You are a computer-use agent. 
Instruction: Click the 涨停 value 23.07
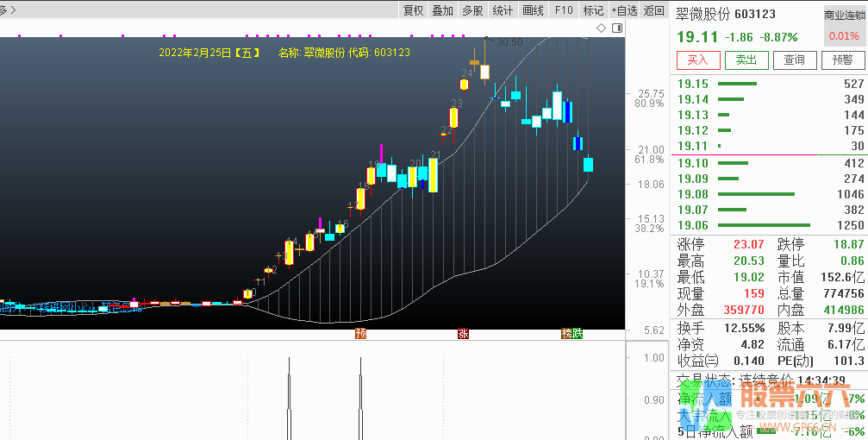tap(749, 244)
